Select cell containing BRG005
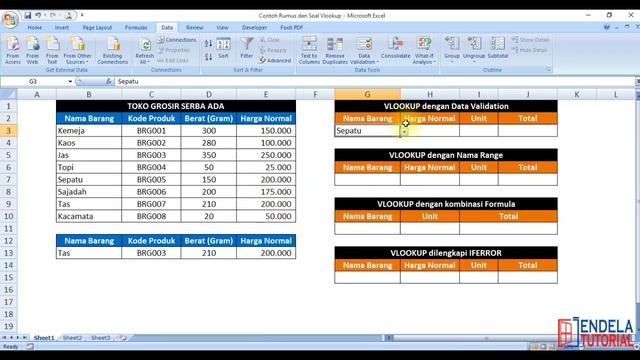This screenshot has height=360, width=640. tap(151, 180)
